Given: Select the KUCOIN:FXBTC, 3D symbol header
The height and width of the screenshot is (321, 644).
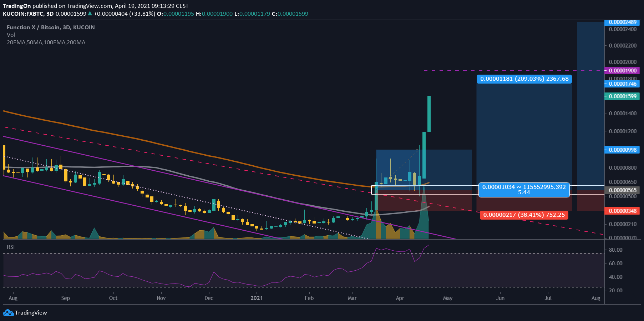Looking at the screenshot, I should click(x=28, y=14).
